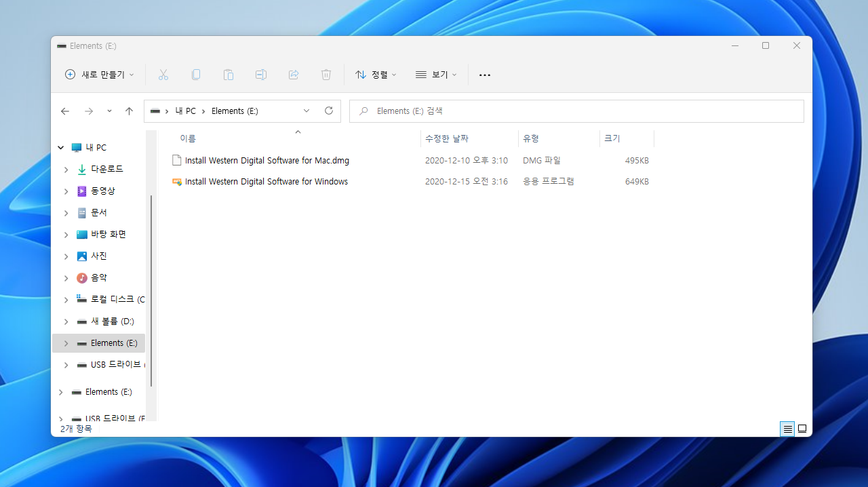Expand the 새 볼륨 (D:) tree node

pyautogui.click(x=66, y=322)
